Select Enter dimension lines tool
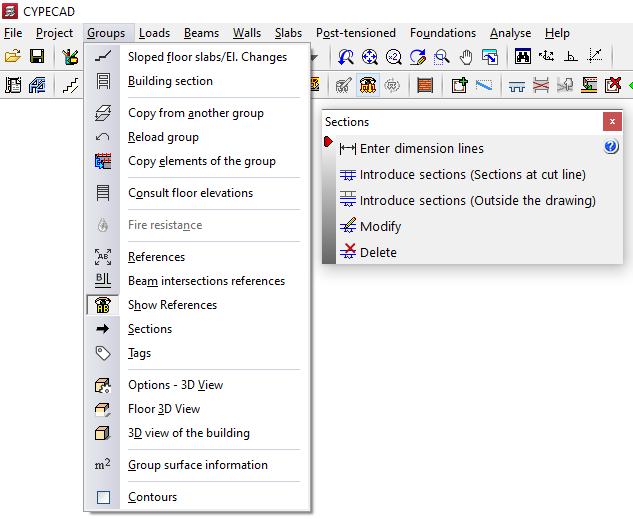 click(421, 148)
